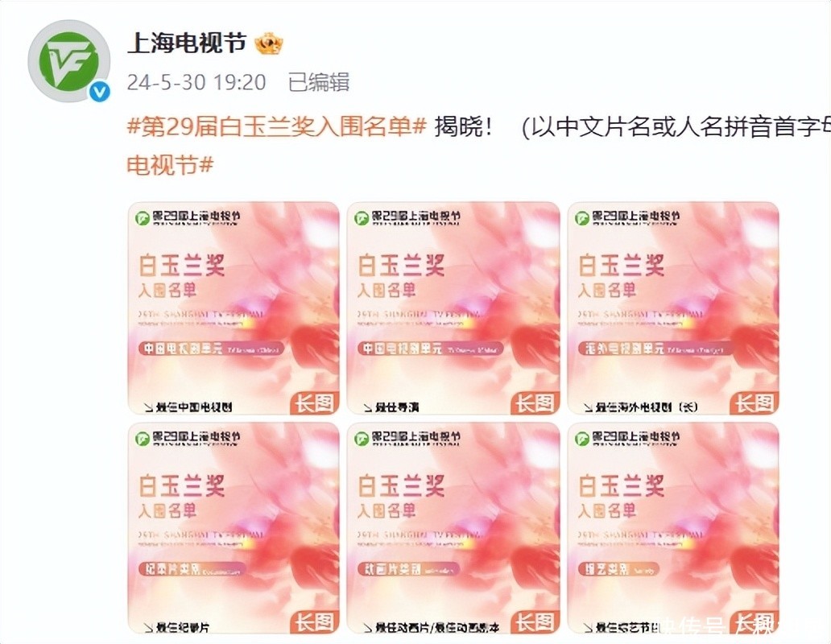The height and width of the screenshot is (644, 831).
Task: Open the 上海电视节 account name
Action: click(x=187, y=43)
